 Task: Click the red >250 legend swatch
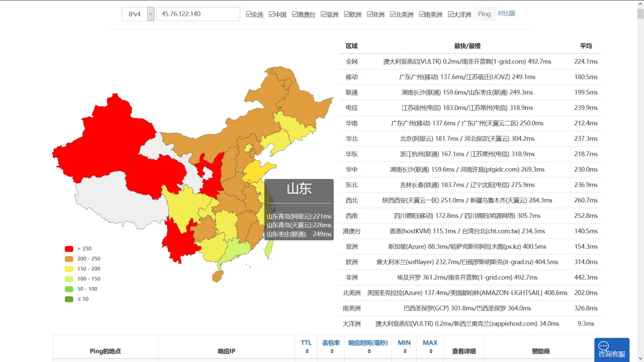69,249
